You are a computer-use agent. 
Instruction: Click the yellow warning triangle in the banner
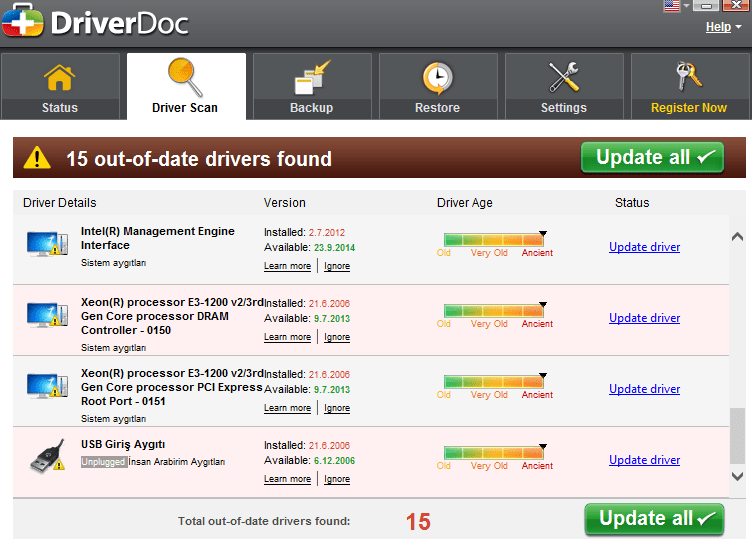[37, 158]
